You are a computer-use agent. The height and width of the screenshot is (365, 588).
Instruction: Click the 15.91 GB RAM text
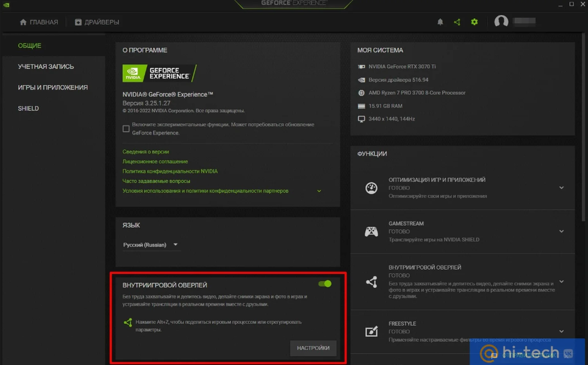click(x=386, y=106)
